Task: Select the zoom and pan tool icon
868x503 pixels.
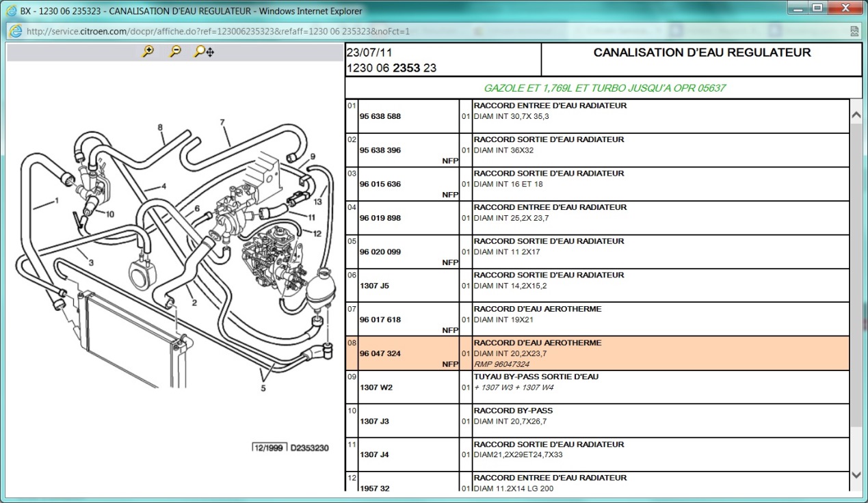Action: pyautogui.click(x=204, y=52)
